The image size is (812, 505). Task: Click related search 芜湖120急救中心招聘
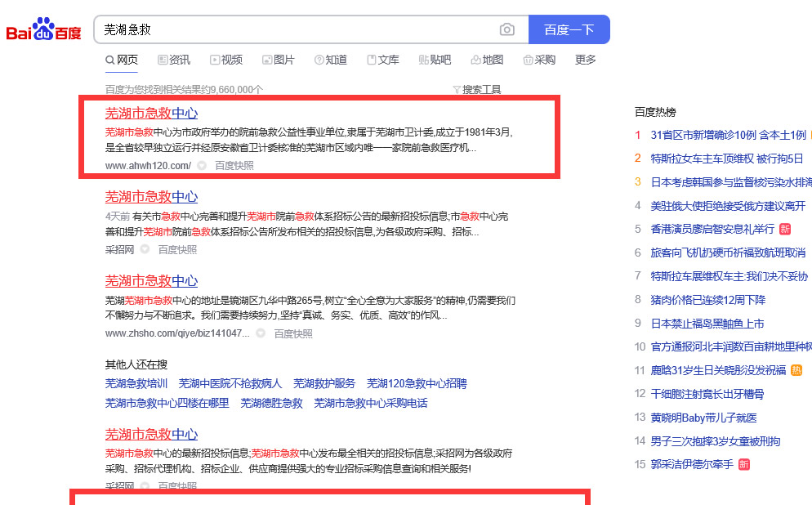coord(417,383)
